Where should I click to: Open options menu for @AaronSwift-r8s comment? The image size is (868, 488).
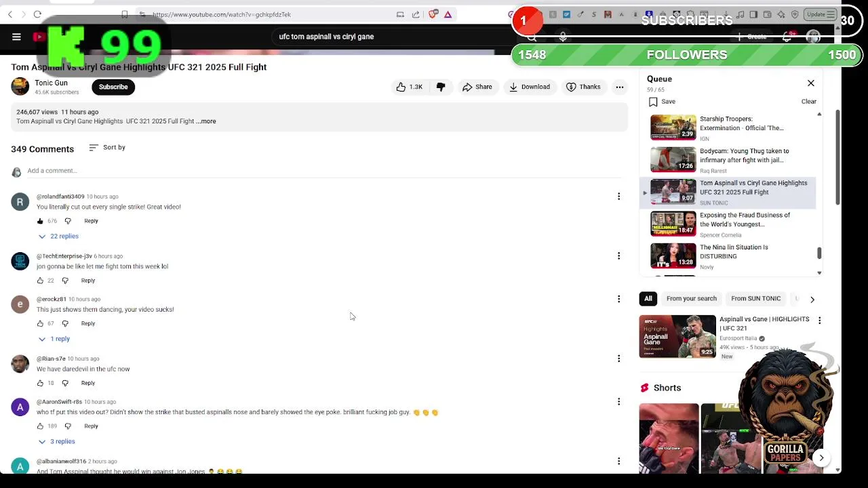click(x=618, y=402)
